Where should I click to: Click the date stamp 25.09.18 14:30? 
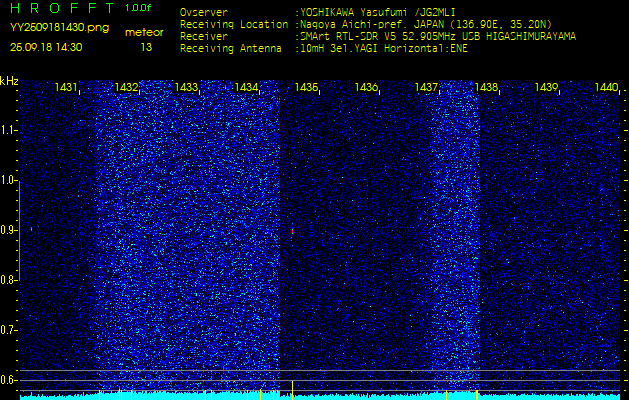coord(46,47)
